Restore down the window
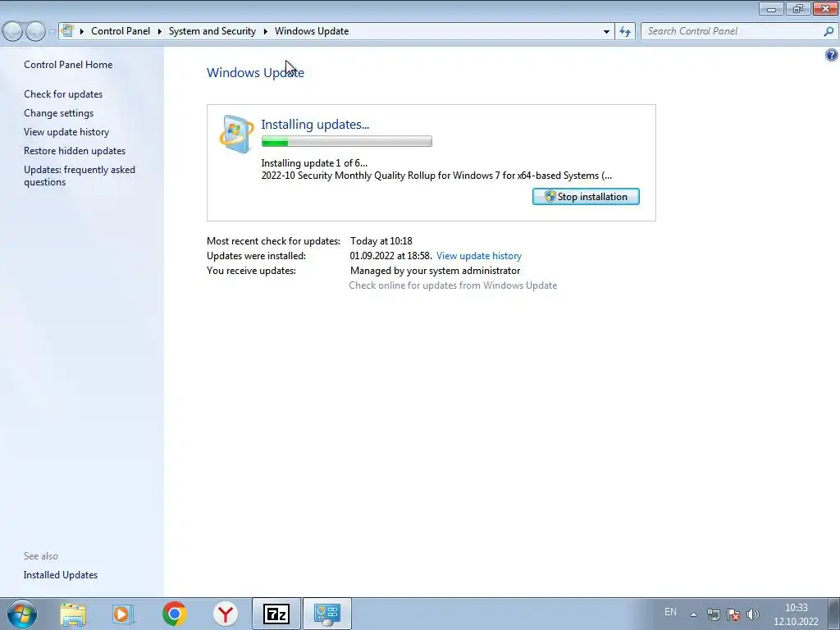The width and height of the screenshot is (840, 630). pos(798,8)
